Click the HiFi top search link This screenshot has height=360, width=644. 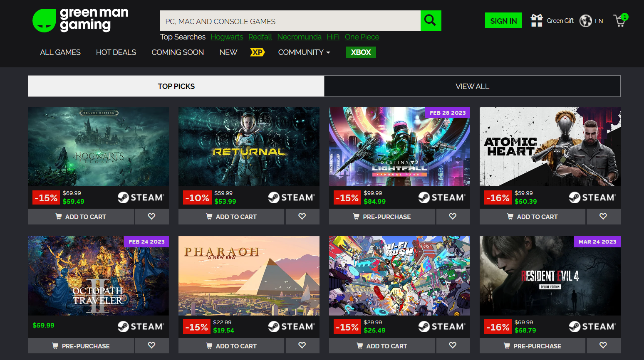333,37
